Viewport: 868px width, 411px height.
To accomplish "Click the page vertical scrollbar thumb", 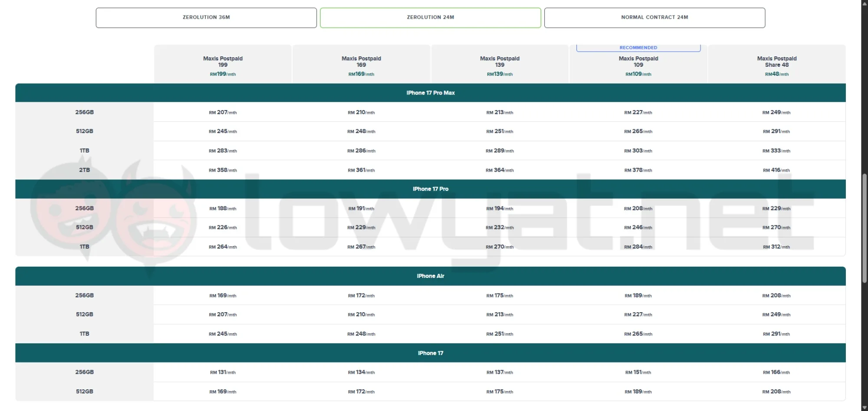I will coord(864,227).
